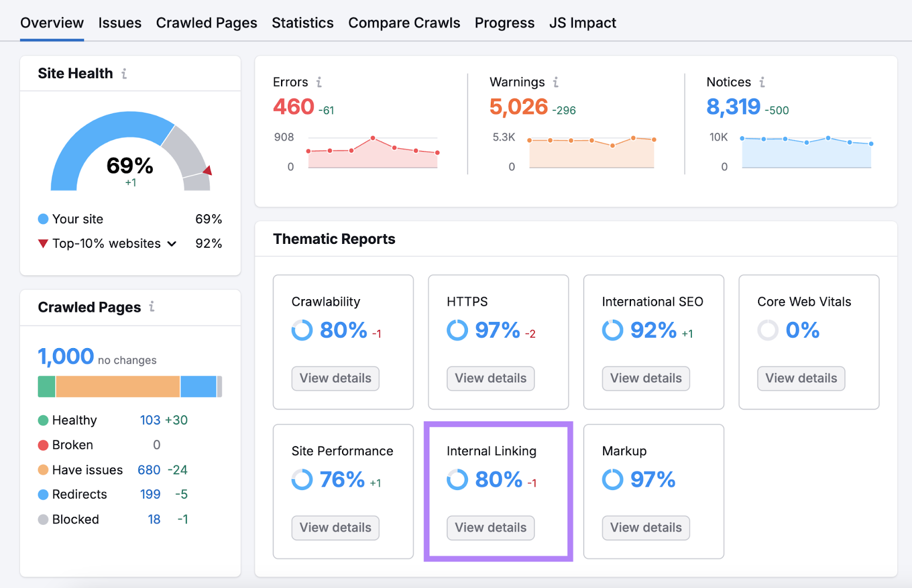Click the Crawlability donut gauge

coord(302,330)
